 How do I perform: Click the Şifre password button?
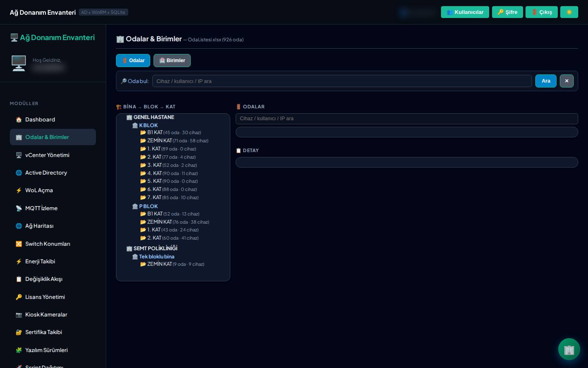[508, 12]
